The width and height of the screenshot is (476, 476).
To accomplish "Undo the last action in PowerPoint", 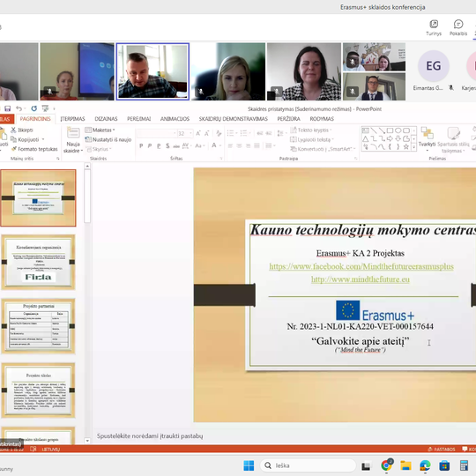I will click(19, 108).
